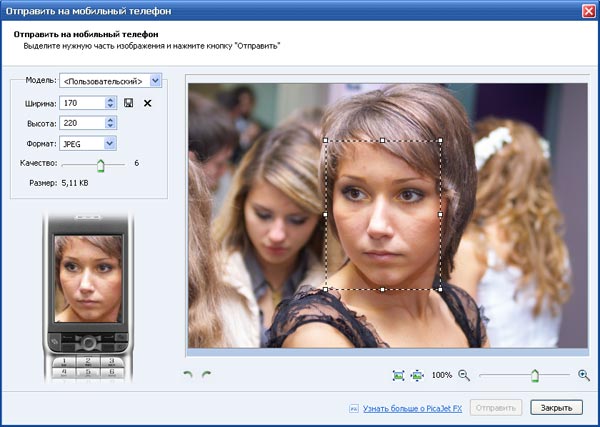The image size is (600, 427).
Task: Rotate image counterclockwise with left arrow
Action: click(189, 374)
